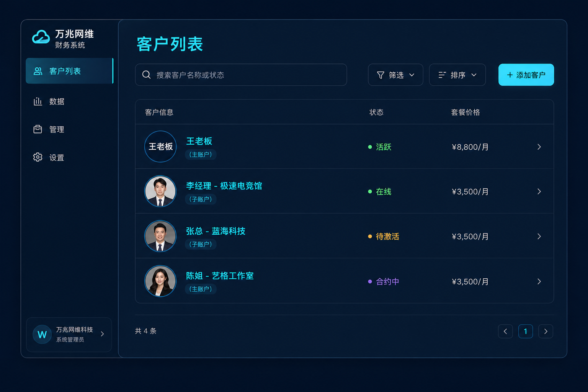Screen dimensions: 588x392
Task: Click the 在线 status text
Action: [384, 191]
